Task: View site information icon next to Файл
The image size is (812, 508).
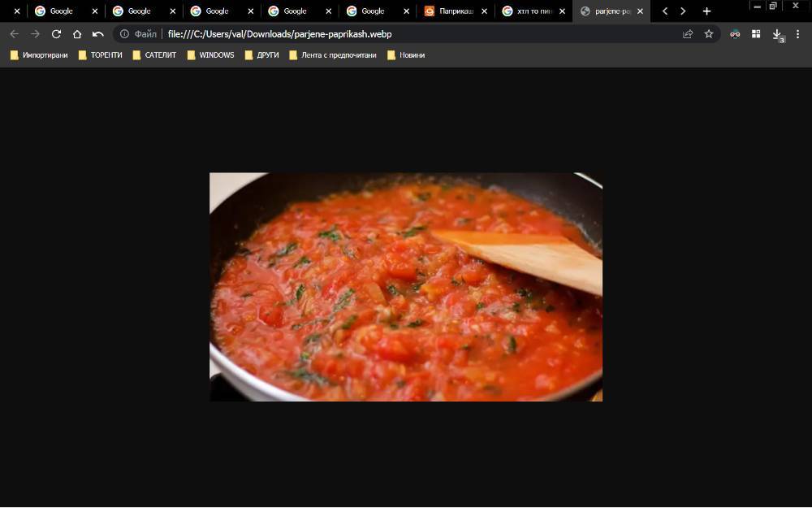Action: pyautogui.click(x=124, y=34)
